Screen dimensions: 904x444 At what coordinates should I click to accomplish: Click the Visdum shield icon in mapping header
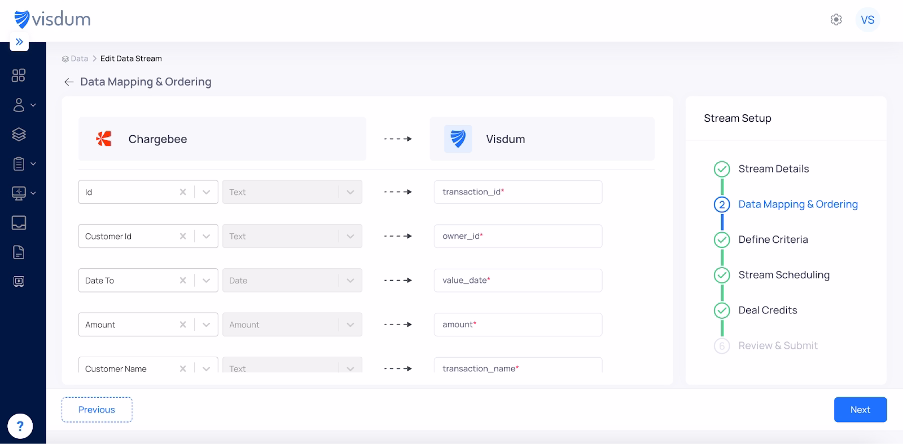pyautogui.click(x=458, y=139)
